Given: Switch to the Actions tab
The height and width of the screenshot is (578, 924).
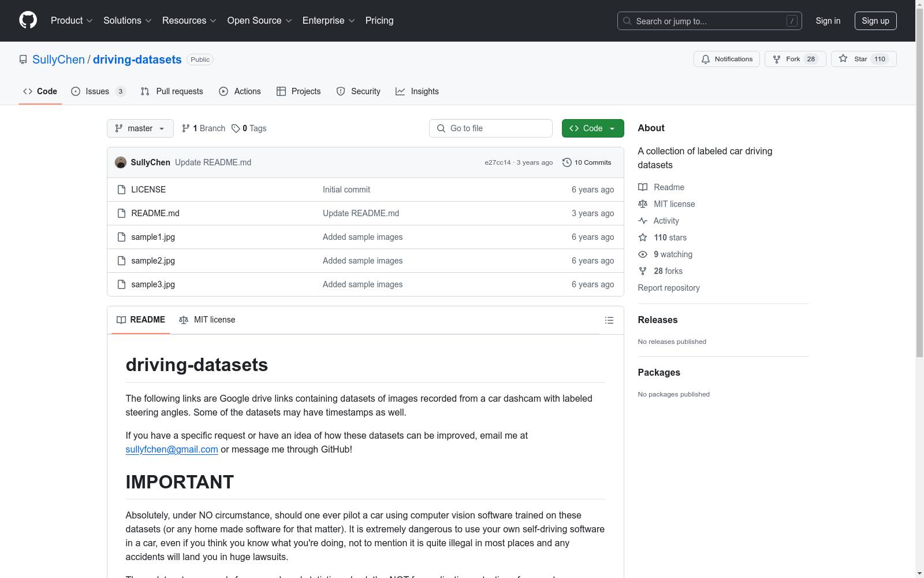Looking at the screenshot, I should click(x=240, y=91).
